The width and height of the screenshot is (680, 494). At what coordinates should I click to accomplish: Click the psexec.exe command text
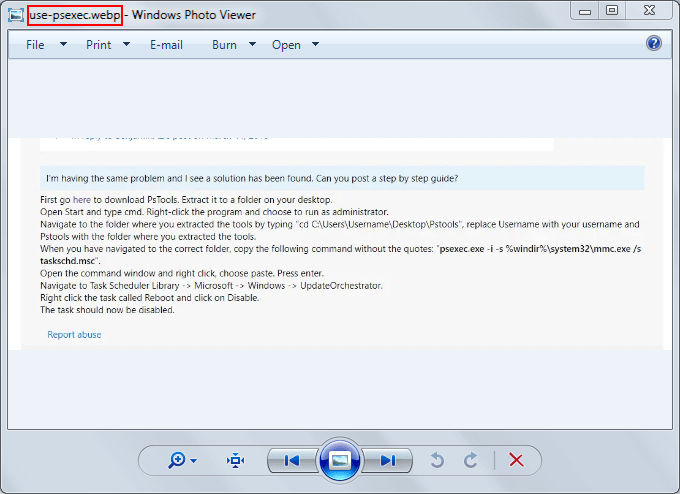click(x=340, y=255)
